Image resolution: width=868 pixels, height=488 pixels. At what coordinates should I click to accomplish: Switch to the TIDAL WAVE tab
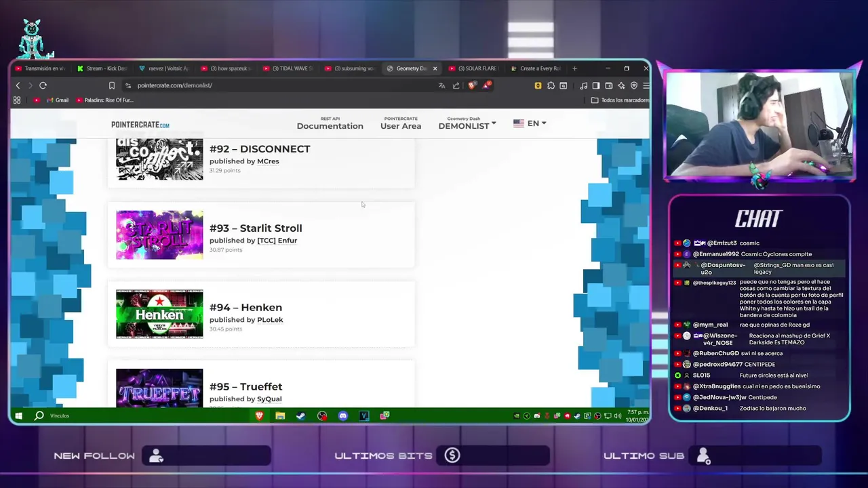pyautogui.click(x=289, y=68)
